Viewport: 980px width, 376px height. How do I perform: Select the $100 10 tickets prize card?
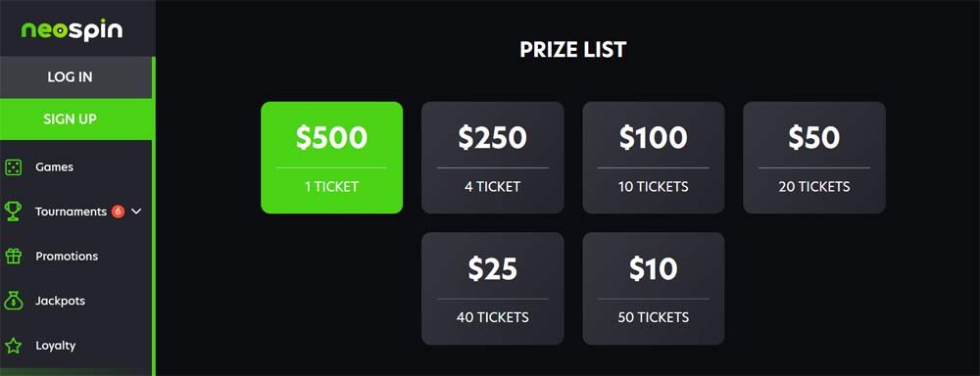[x=653, y=158]
